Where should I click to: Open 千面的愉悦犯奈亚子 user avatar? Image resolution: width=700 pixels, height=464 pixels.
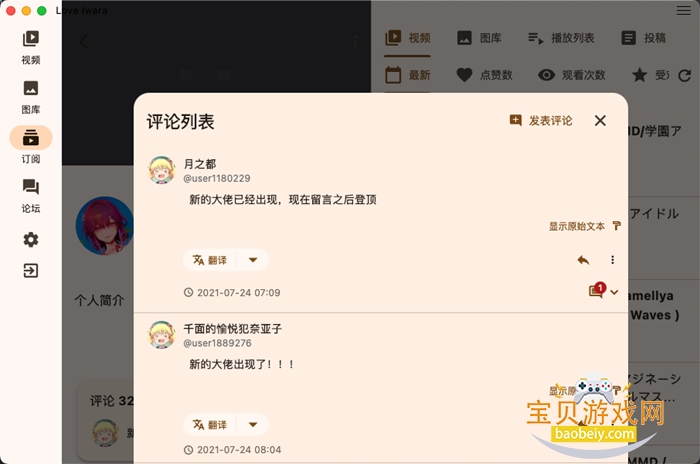coord(162,334)
